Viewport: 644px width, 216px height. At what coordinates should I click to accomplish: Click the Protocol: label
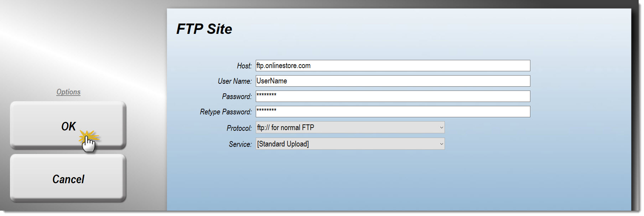pyautogui.click(x=239, y=128)
